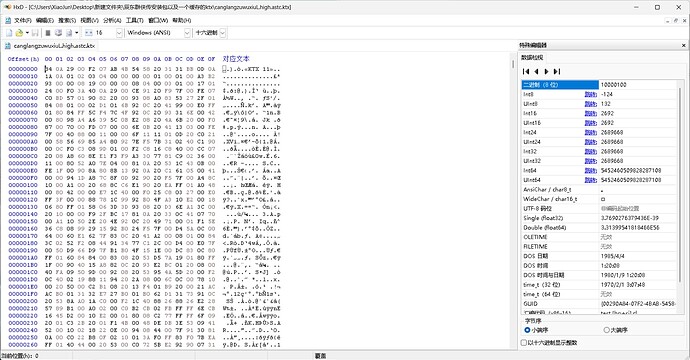690x360 pixels.
Task: Open the 工具(T) menu
Action: click(135, 20)
